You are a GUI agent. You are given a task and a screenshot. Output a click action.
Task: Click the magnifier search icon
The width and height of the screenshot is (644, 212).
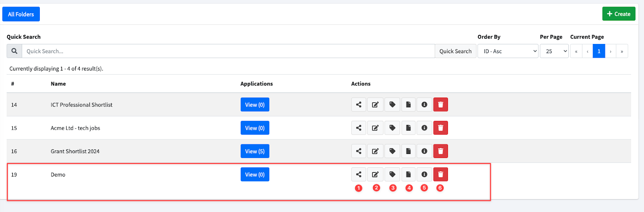14,51
